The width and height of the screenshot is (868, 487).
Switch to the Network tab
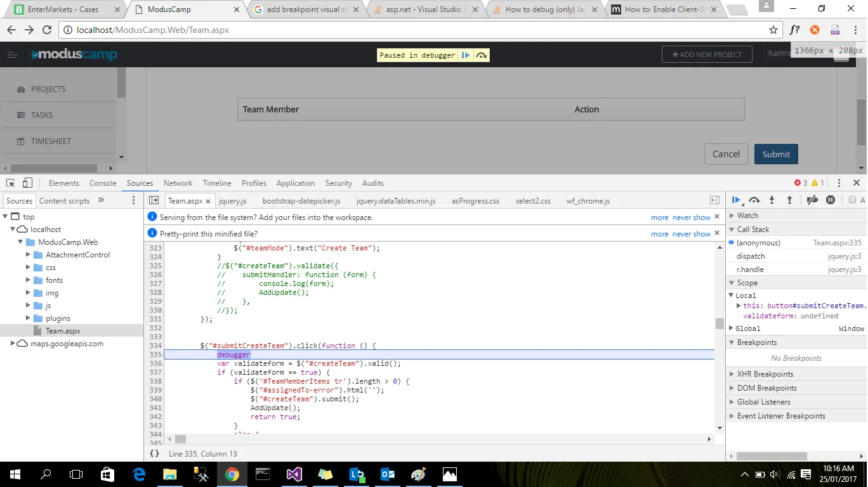pos(178,183)
